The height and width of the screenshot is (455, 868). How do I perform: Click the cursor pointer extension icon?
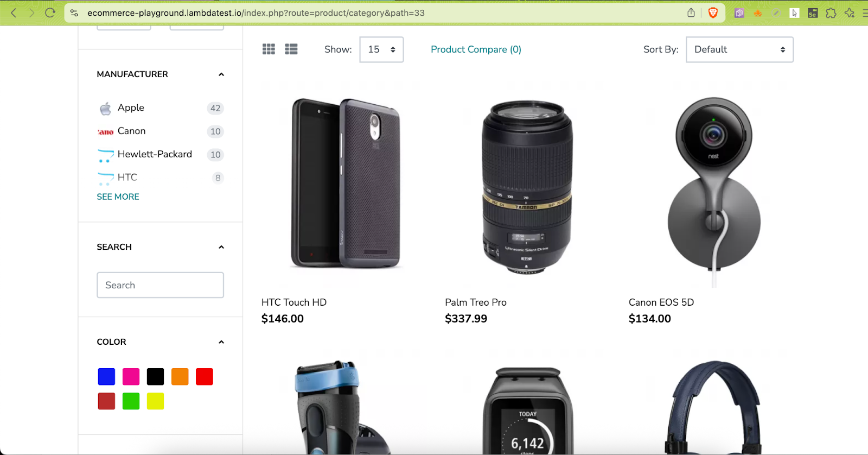[794, 13]
